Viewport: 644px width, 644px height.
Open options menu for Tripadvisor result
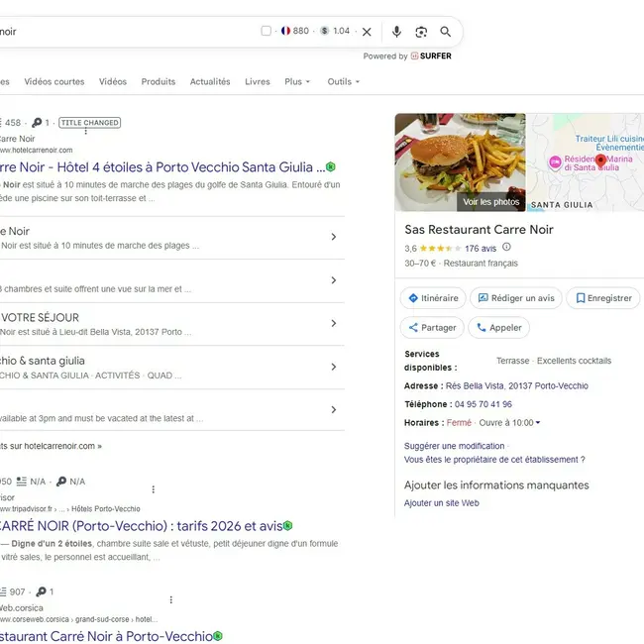tap(154, 489)
